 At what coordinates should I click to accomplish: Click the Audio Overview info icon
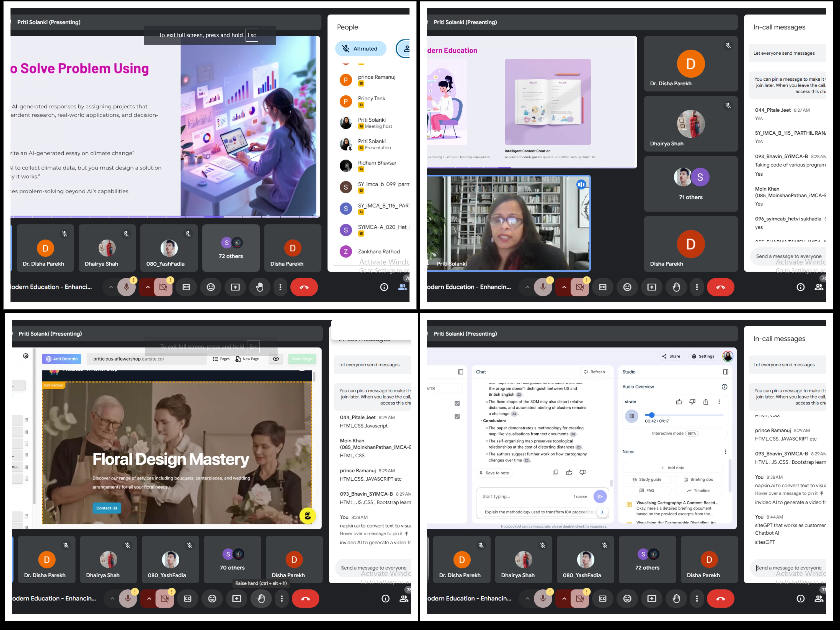click(724, 387)
